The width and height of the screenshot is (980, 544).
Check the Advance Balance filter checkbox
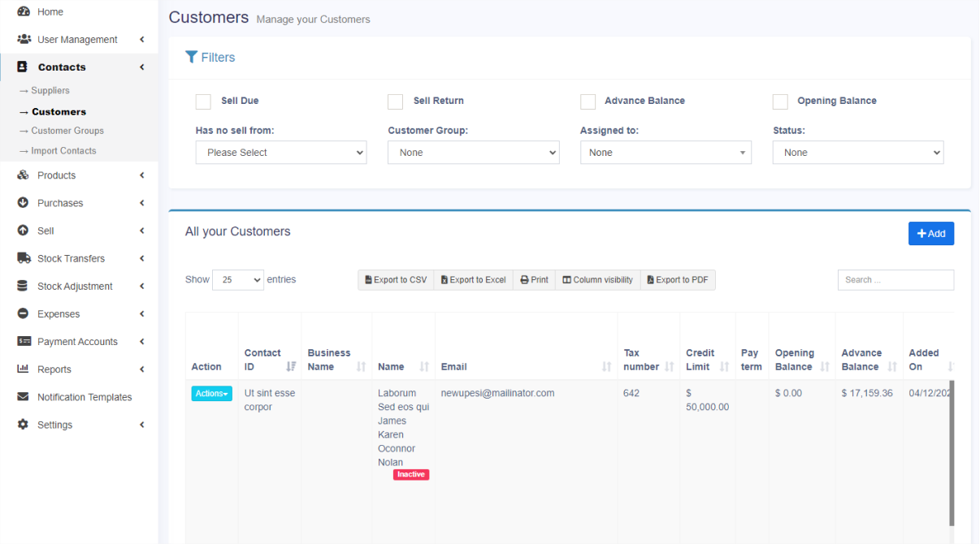point(588,101)
